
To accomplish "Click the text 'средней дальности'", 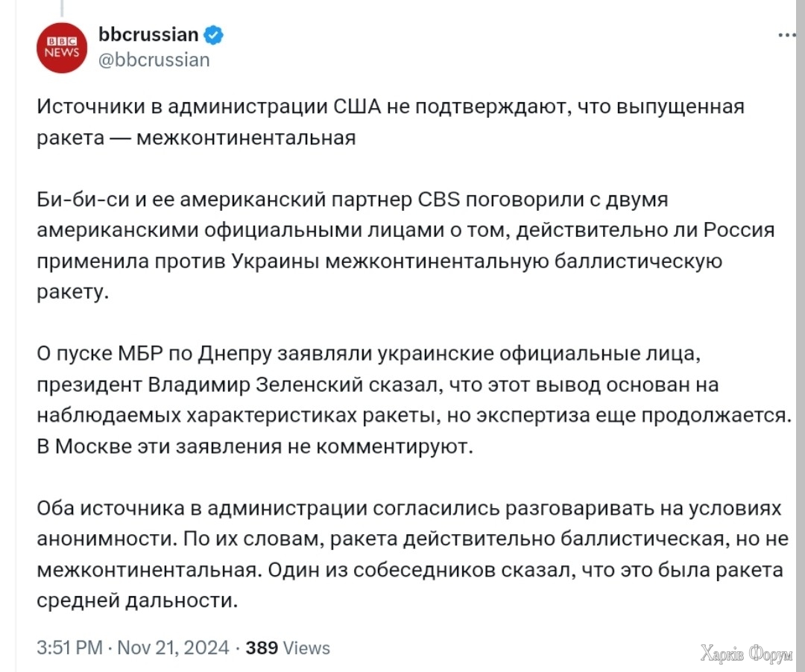I will [x=137, y=600].
